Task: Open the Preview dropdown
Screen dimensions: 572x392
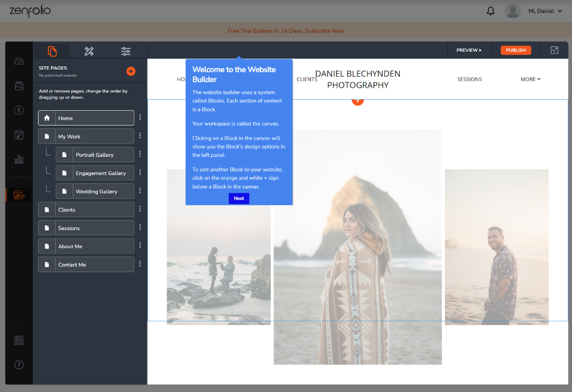Action: coord(469,50)
